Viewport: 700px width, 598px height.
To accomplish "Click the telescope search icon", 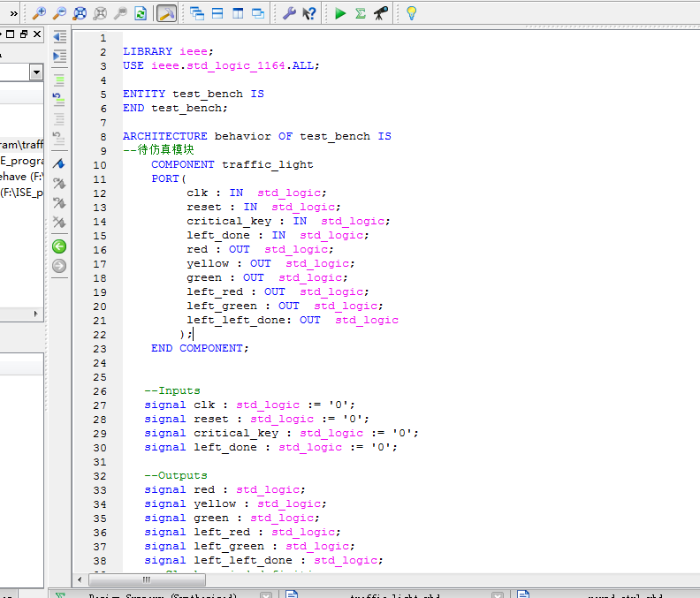I will (x=381, y=13).
